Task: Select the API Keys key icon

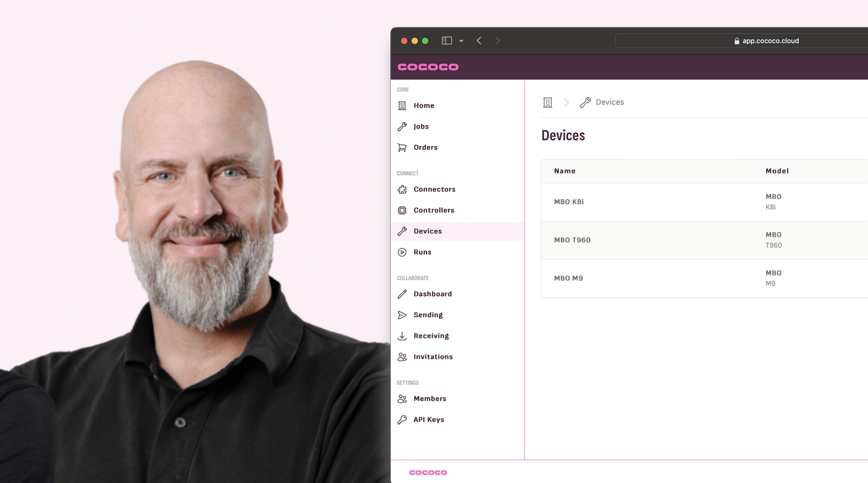Action: [402, 419]
